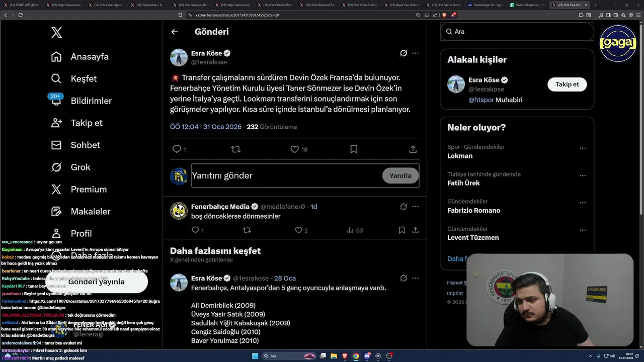Open Profil page

(x=71, y=233)
